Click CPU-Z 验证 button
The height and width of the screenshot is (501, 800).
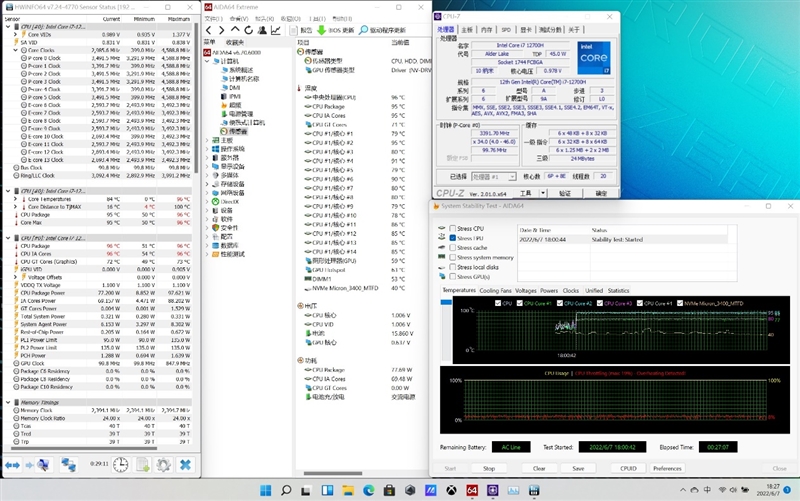565,193
